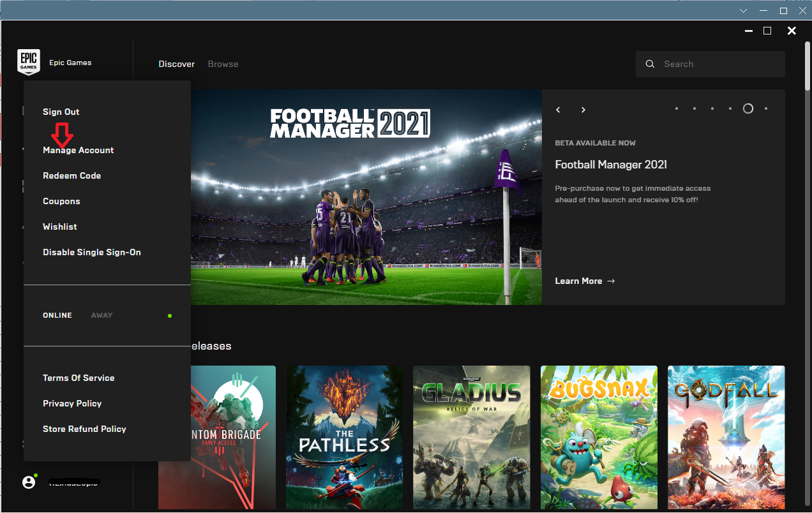This screenshot has width=812, height=513.
Task: Open the Store Refund Policy link
Action: [84, 429]
